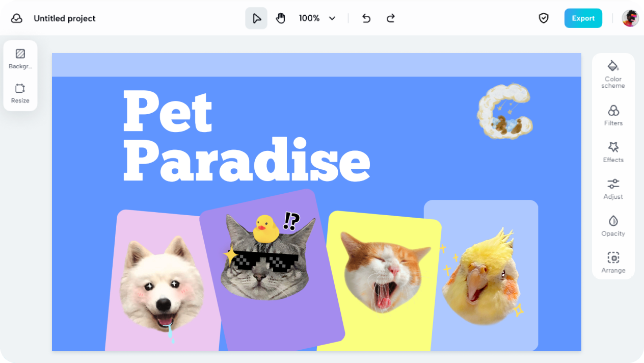Open the Opacity control
This screenshot has height=363, width=644.
pyautogui.click(x=613, y=226)
